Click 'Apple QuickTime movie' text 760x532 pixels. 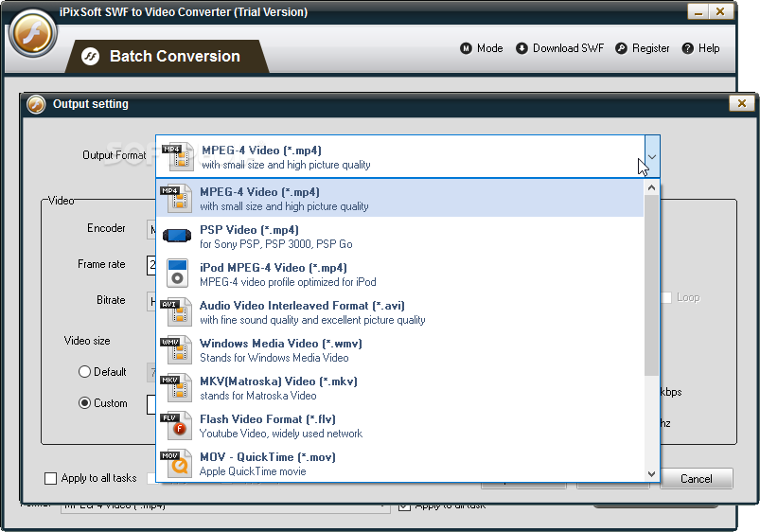pyautogui.click(x=253, y=471)
